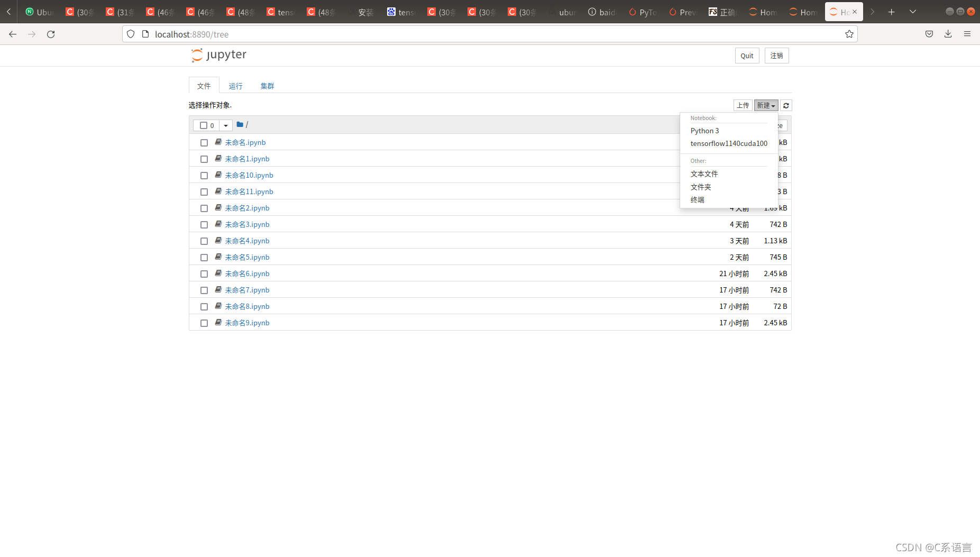Open the 集群 tab

coord(267,86)
